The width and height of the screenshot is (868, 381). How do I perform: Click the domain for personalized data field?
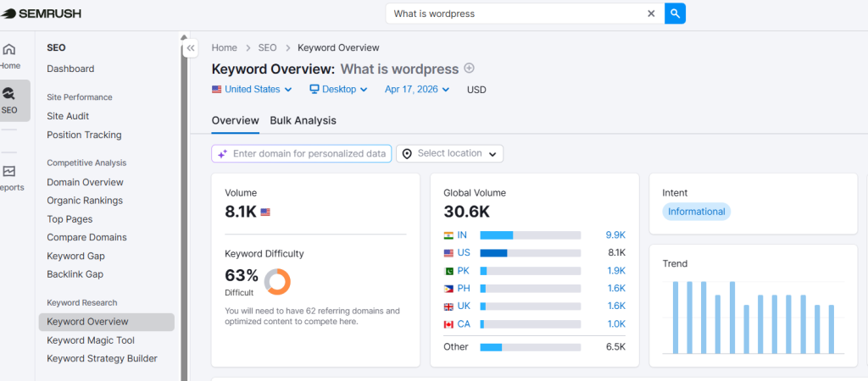(302, 154)
